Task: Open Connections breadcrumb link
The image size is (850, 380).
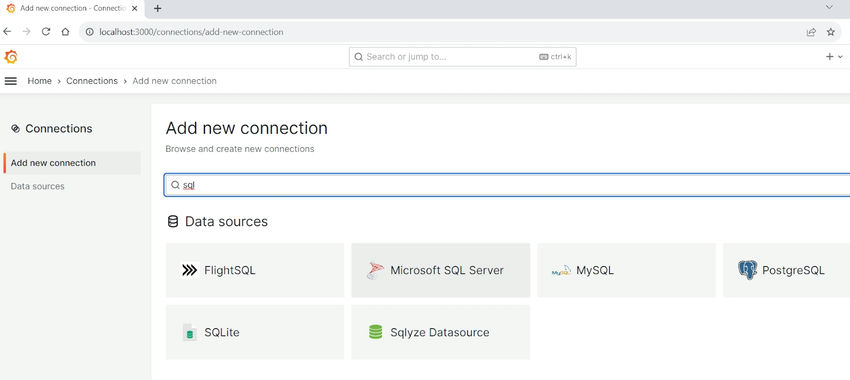Action: pos(92,81)
